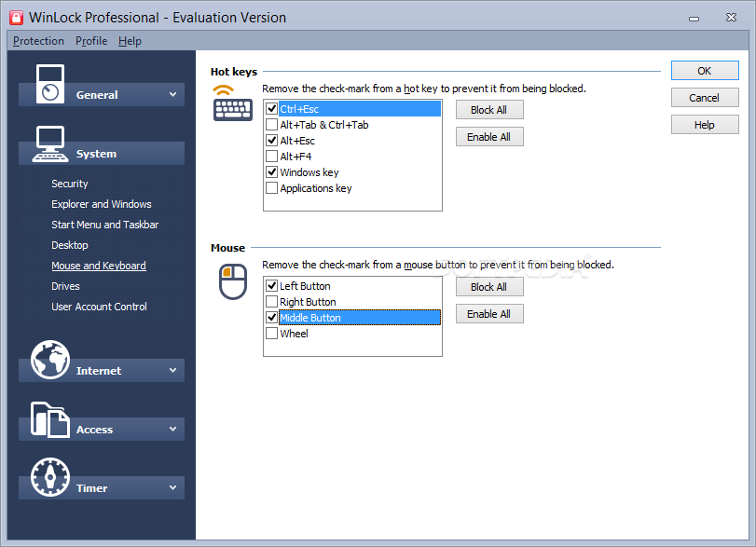This screenshot has height=547, width=756.
Task: Confirm settings with OK button
Action: (x=705, y=71)
